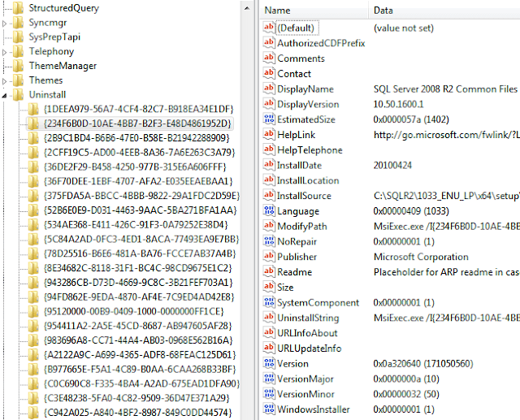Image resolution: width=520 pixels, height=420 pixels.
Task: Select key {534AE368-E411-426C-91F3-0A79252E38D4}
Action: click(x=136, y=225)
